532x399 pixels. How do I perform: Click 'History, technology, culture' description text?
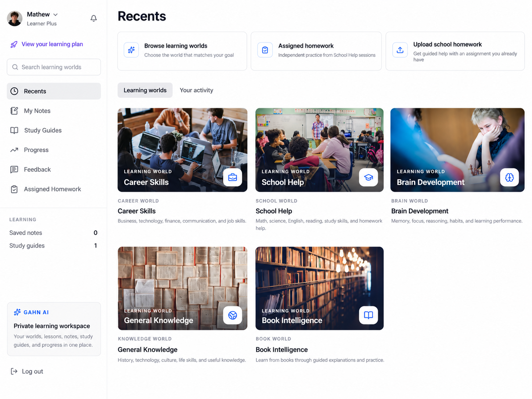pos(182,360)
